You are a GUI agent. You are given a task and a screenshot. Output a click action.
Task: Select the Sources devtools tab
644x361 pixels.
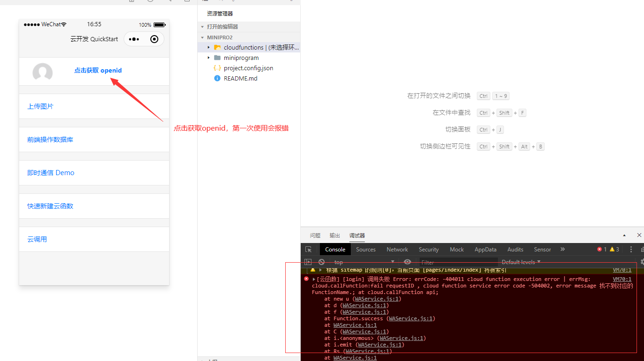point(366,250)
